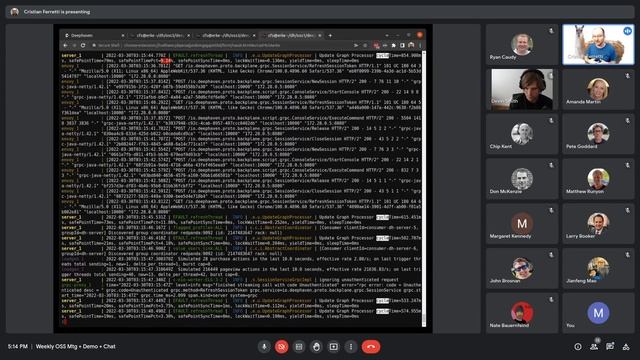Click the muted mic icon on Ryan Caudy's tile
This screenshot has height=360, width=640.
click(x=551, y=31)
